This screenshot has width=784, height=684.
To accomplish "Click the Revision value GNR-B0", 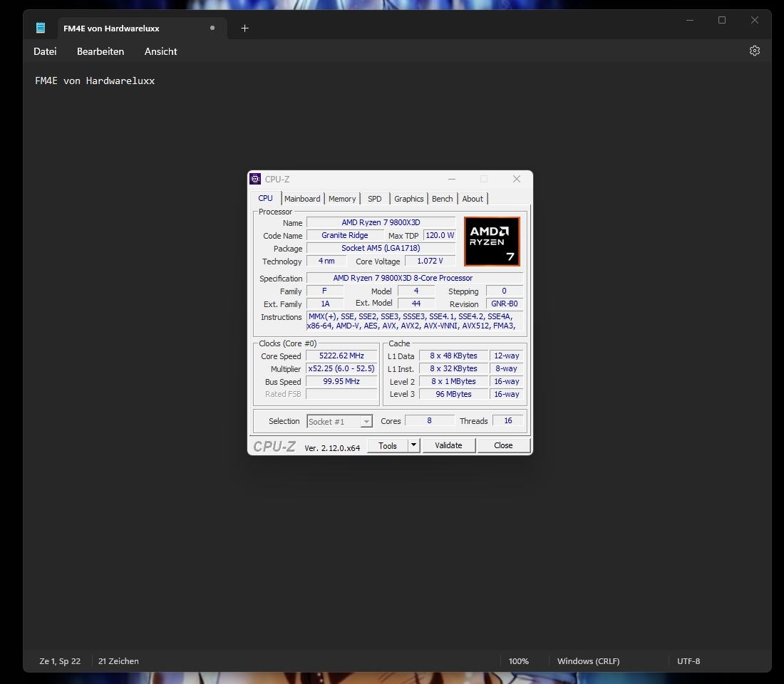I will point(505,304).
